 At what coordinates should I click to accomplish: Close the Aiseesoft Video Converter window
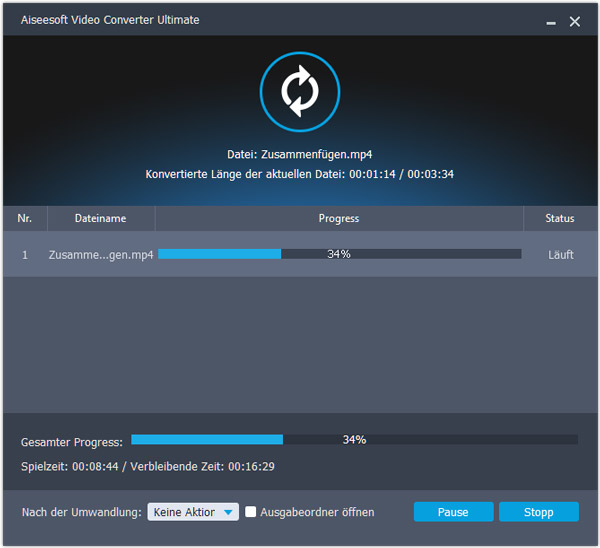tap(575, 21)
